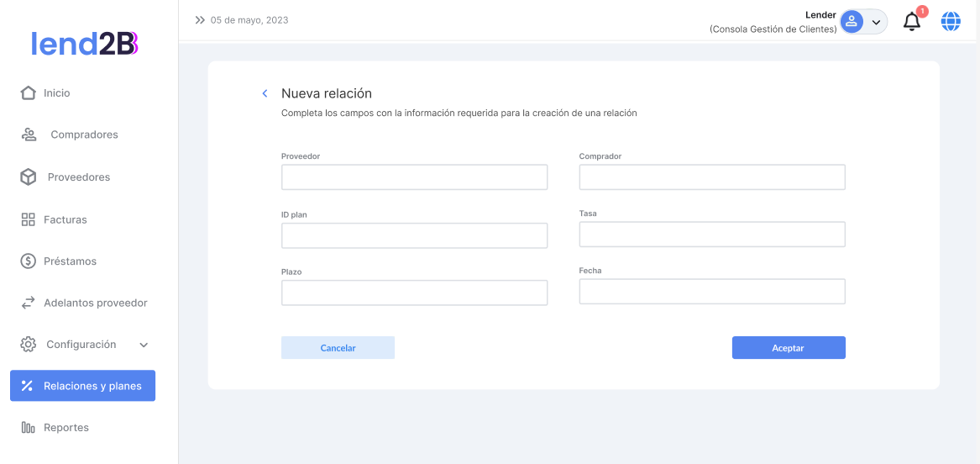980x464 pixels.
Task: Navigate to Facturas section
Action: point(65,219)
